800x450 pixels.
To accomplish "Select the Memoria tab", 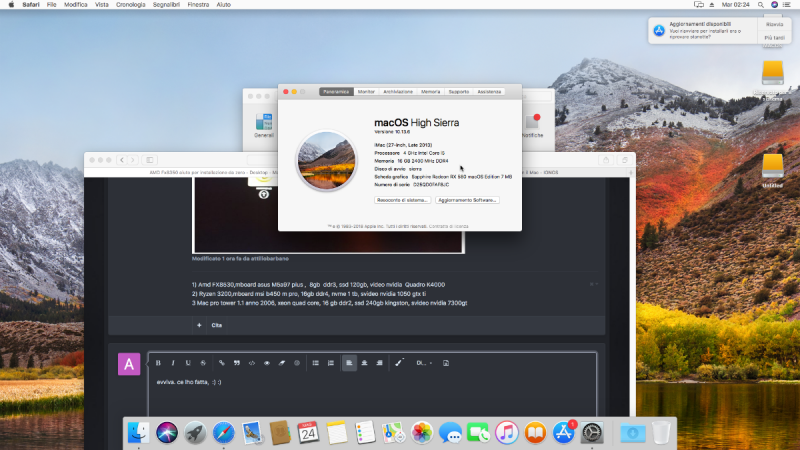I will [x=430, y=91].
